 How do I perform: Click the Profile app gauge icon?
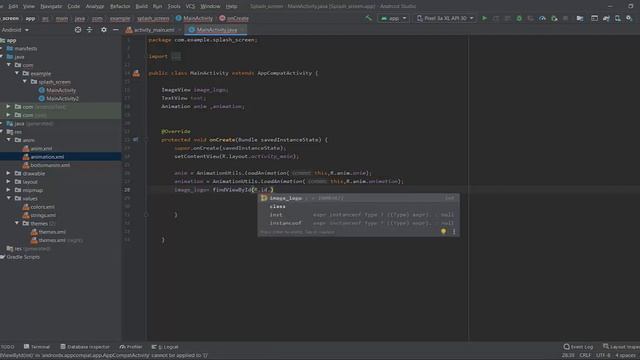click(x=542, y=18)
